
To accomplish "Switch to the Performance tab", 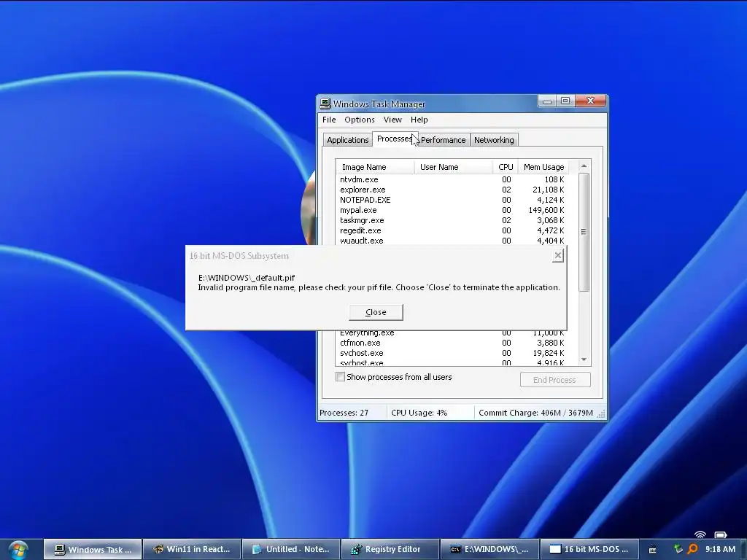I will (x=443, y=140).
